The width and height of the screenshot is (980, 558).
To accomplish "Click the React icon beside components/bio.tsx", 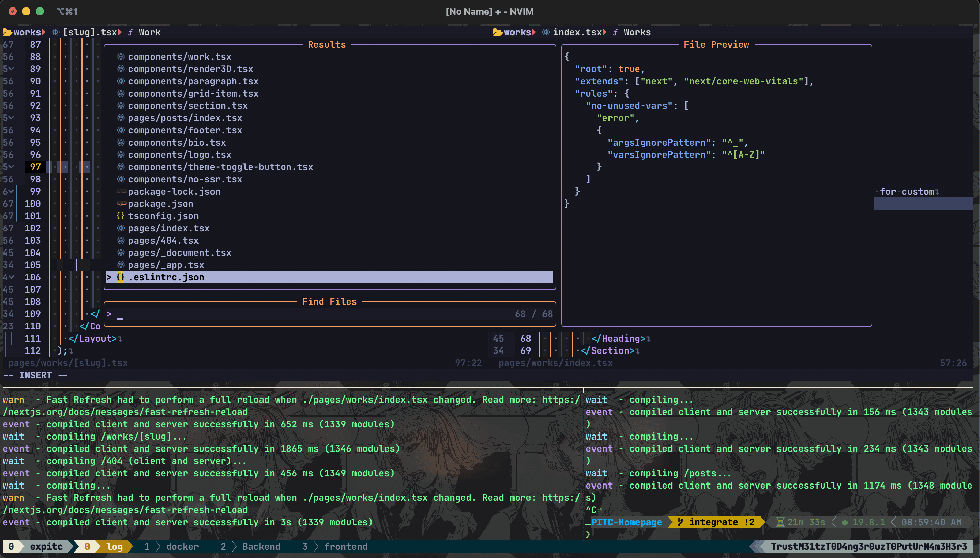I will 121,143.
